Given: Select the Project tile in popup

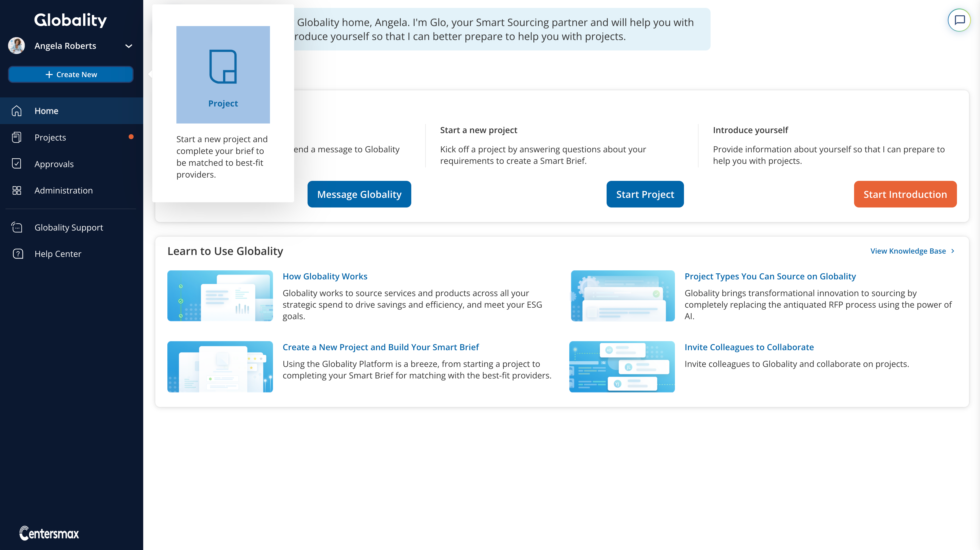Looking at the screenshot, I should coord(223,75).
